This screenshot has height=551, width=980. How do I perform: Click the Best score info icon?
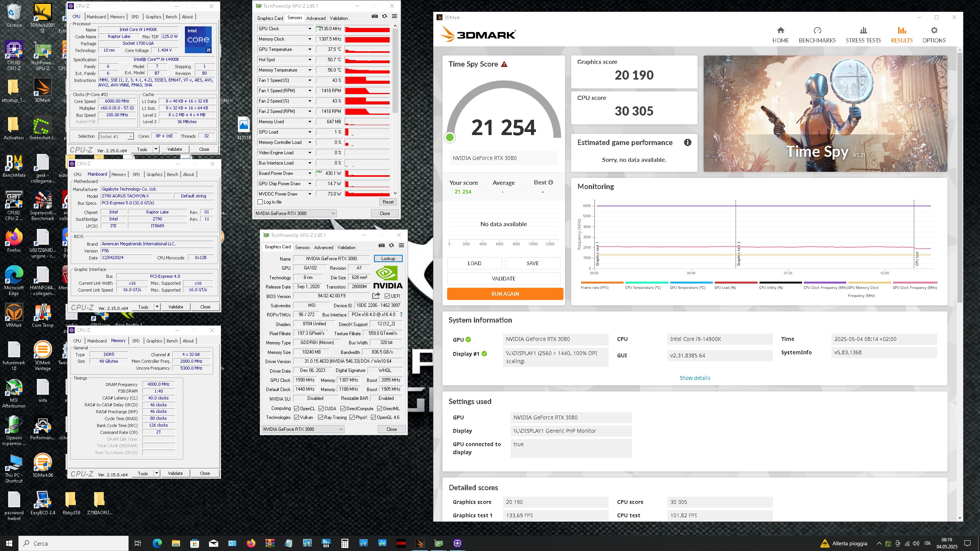[550, 183]
